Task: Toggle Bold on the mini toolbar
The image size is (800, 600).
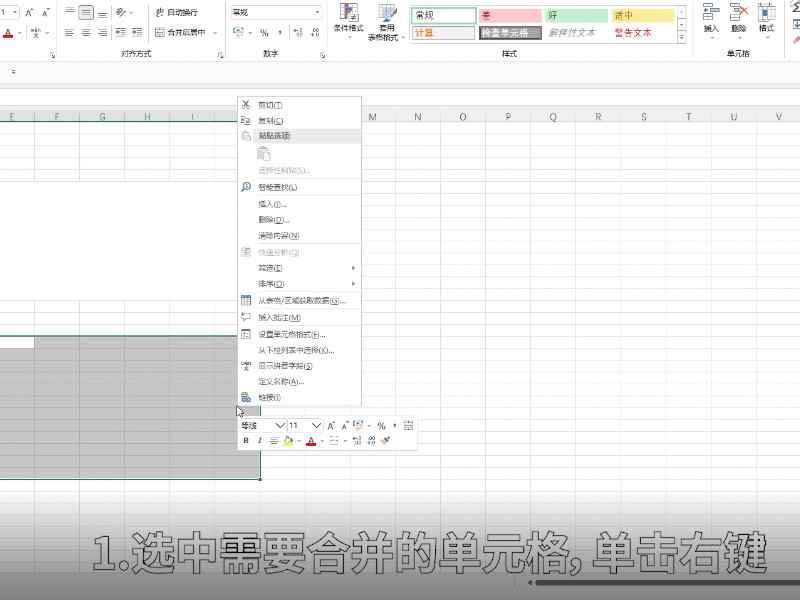Action: 244,440
